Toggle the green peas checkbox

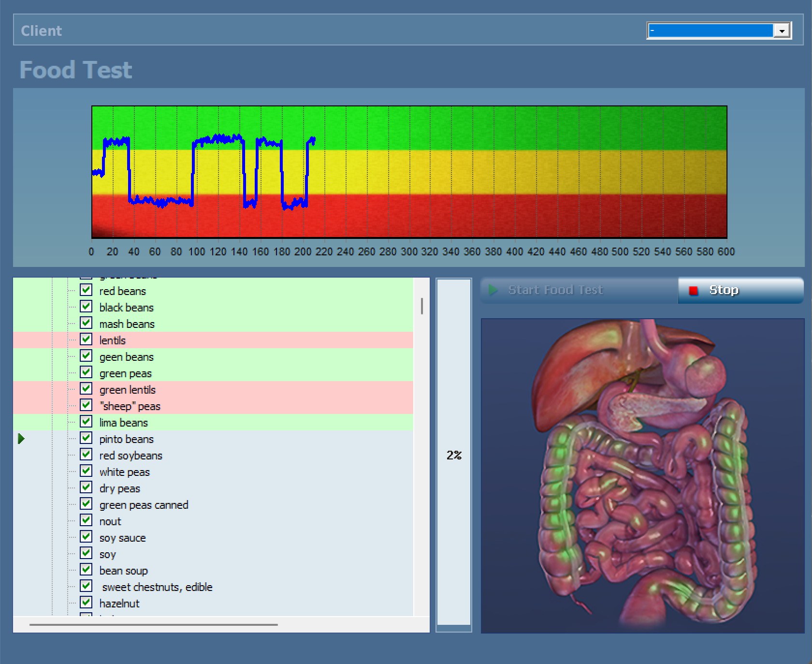[x=86, y=372]
